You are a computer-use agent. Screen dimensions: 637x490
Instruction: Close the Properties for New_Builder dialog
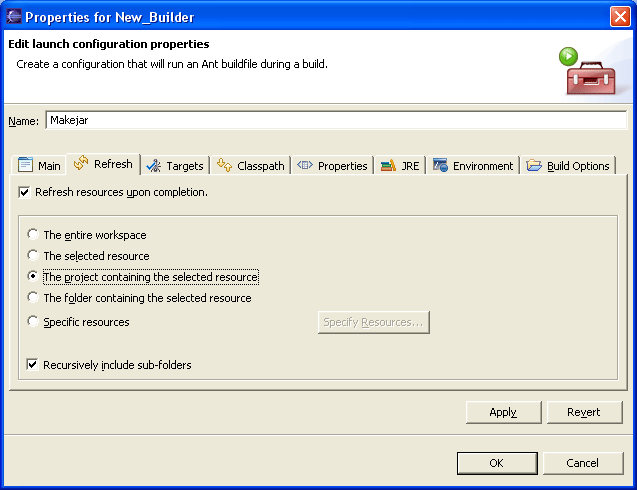pos(620,17)
